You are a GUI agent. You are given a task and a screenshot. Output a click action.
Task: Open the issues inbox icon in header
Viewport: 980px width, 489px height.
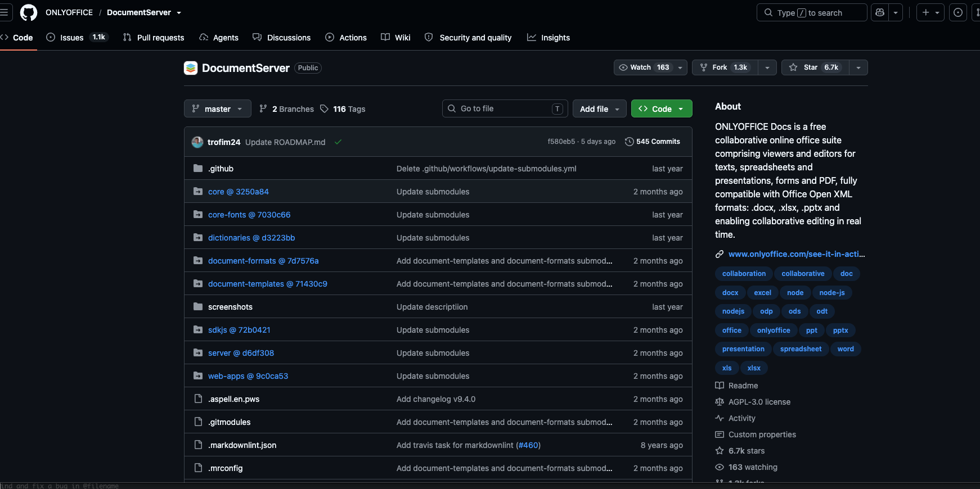click(958, 12)
